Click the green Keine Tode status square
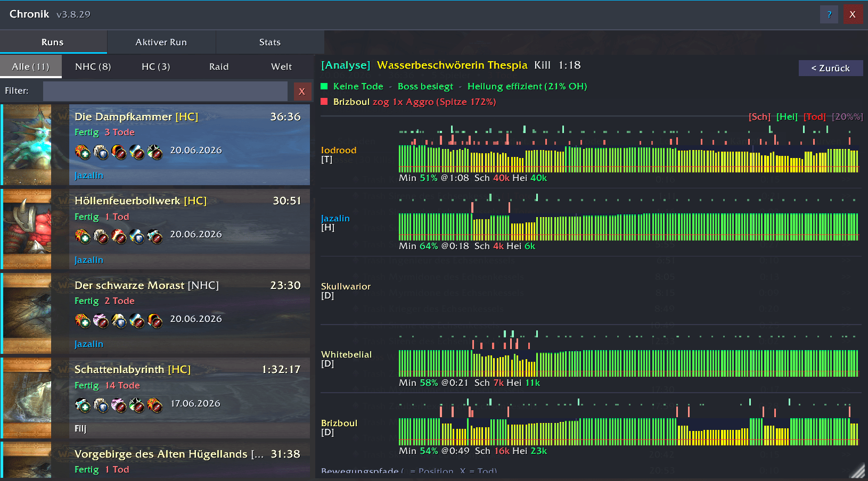Viewport: 868px width, 481px height. tap(324, 86)
